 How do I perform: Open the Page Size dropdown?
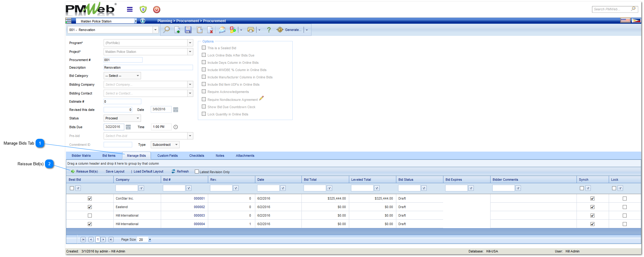[150, 240]
